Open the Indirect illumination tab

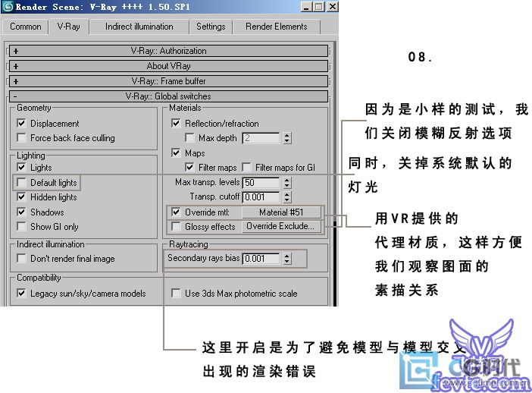pos(139,27)
